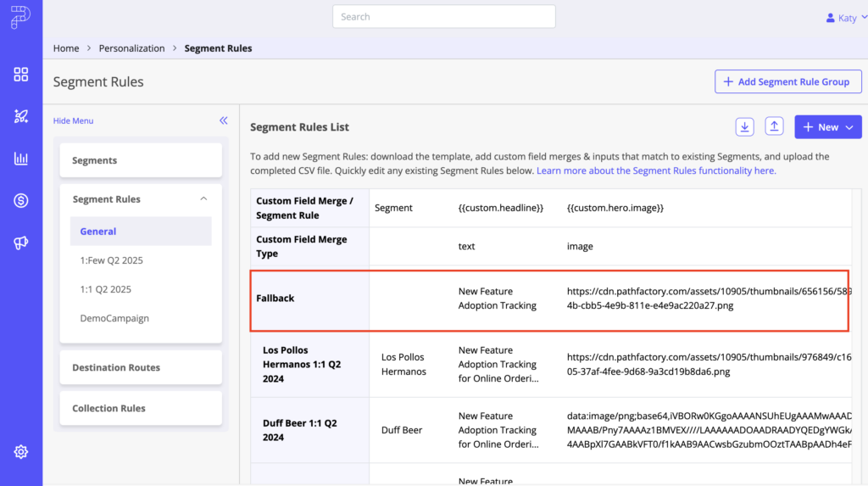
Task: Open the dollar sign revenue icon
Action: 21,201
